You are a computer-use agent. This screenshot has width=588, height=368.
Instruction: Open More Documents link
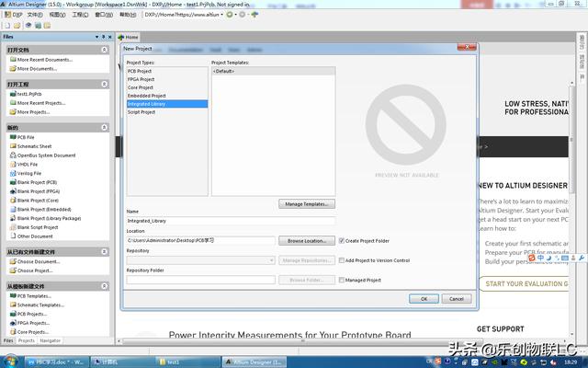[x=37, y=69]
